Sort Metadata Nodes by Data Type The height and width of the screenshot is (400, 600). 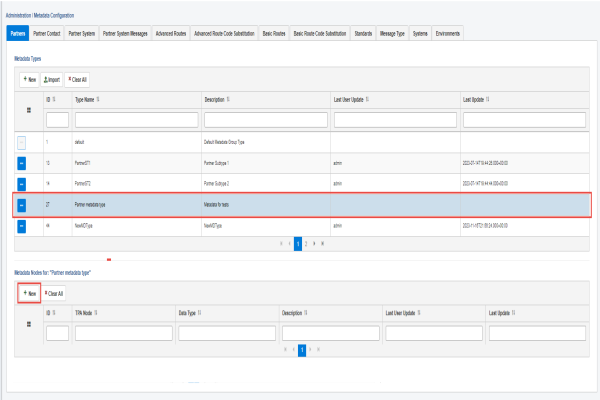click(192, 312)
